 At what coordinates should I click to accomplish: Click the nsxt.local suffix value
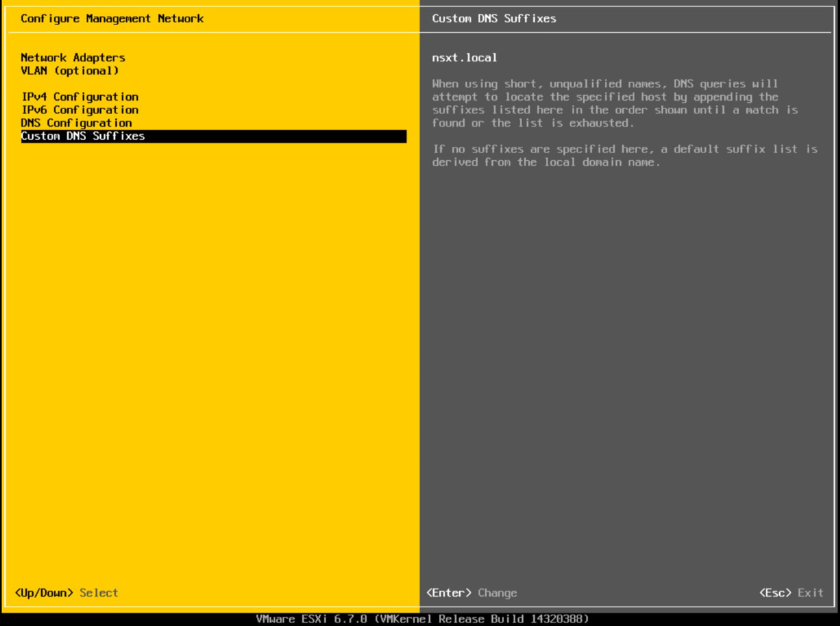click(x=465, y=57)
